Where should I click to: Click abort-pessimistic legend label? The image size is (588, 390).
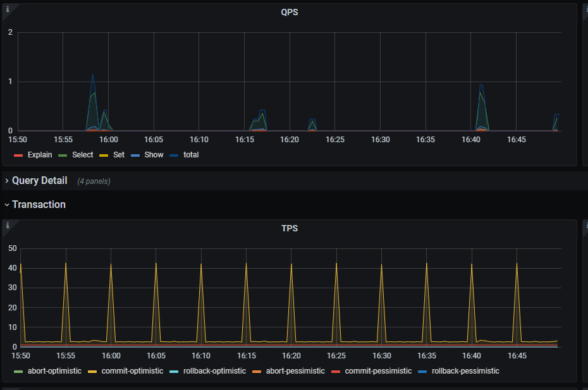click(295, 371)
